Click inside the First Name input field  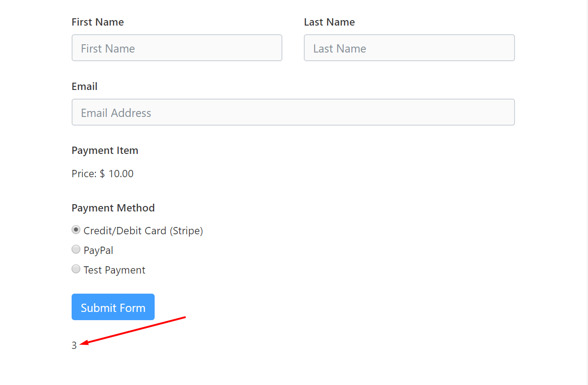[x=177, y=47]
